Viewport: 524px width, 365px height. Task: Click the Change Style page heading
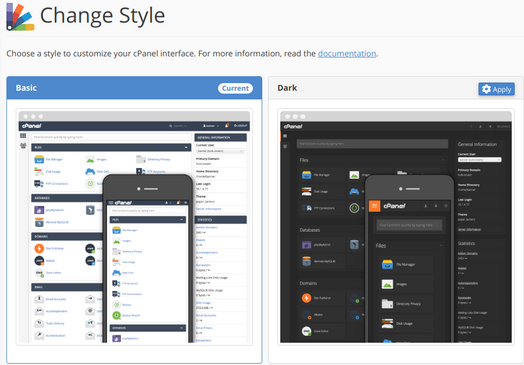point(103,16)
